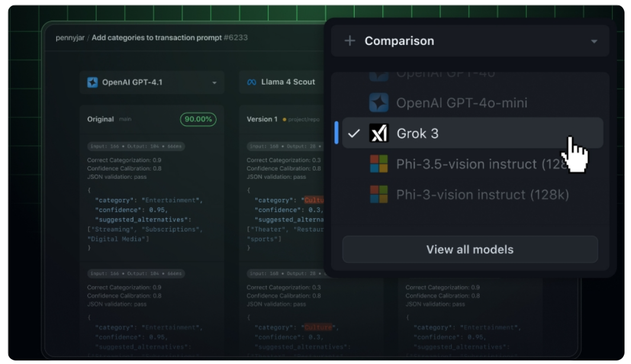Click the plus icon next to Comparison

(349, 41)
